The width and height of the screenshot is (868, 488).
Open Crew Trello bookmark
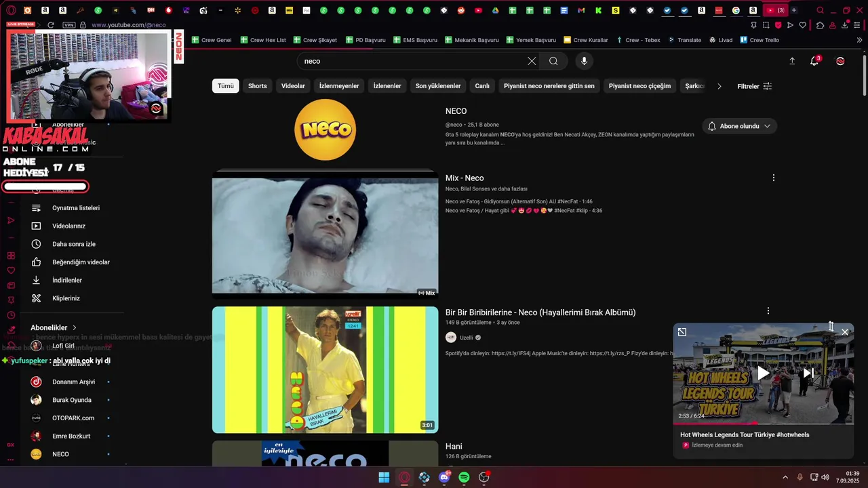[x=759, y=40]
